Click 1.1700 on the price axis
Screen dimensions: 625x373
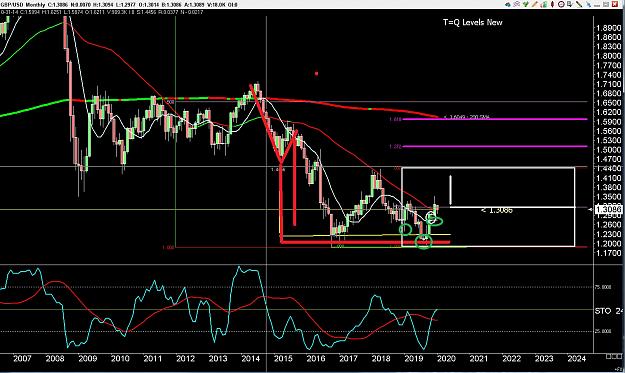pyautogui.click(x=609, y=253)
